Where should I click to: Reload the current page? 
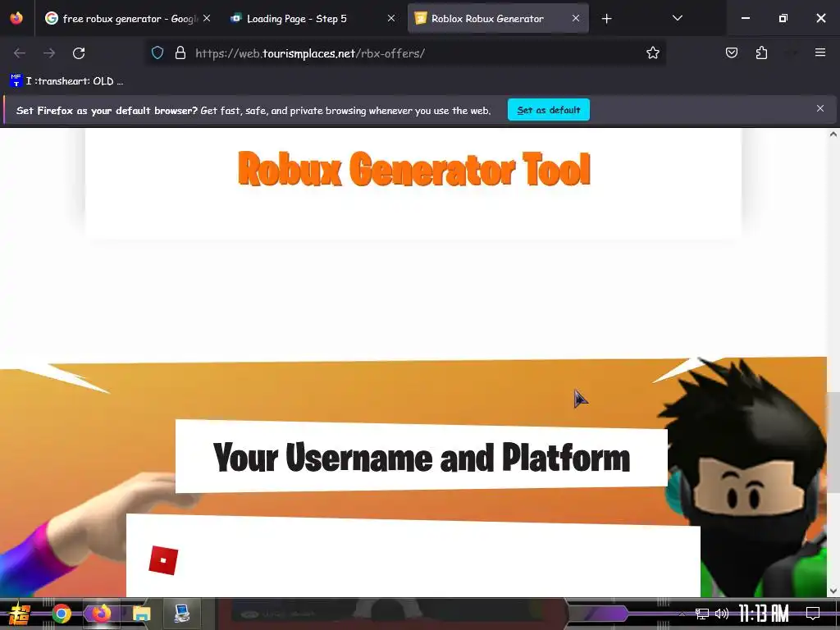click(x=79, y=53)
